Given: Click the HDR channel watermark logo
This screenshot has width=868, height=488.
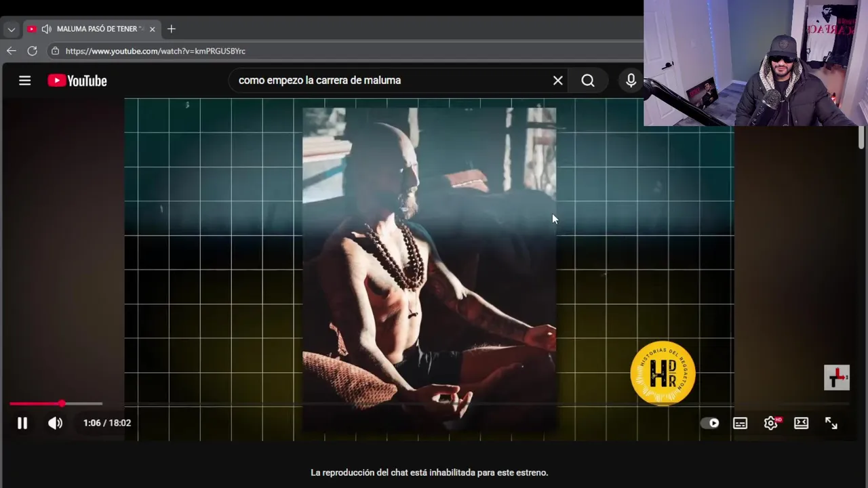Looking at the screenshot, I should point(663,373).
